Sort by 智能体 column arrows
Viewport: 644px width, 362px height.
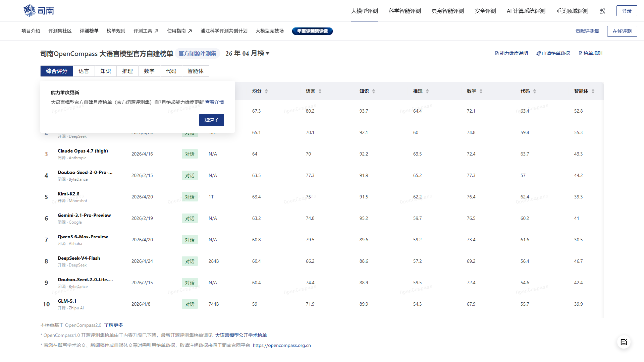point(593,91)
